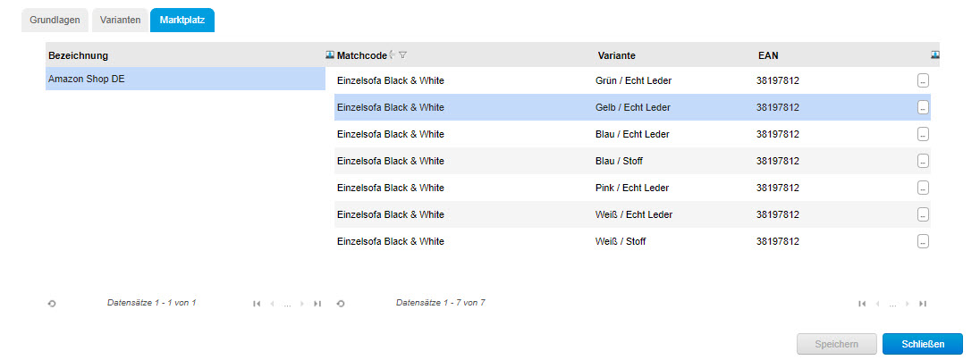The width and height of the screenshot is (980, 360).
Task: Click the column icon left of Matchcode header
Action: [331, 55]
